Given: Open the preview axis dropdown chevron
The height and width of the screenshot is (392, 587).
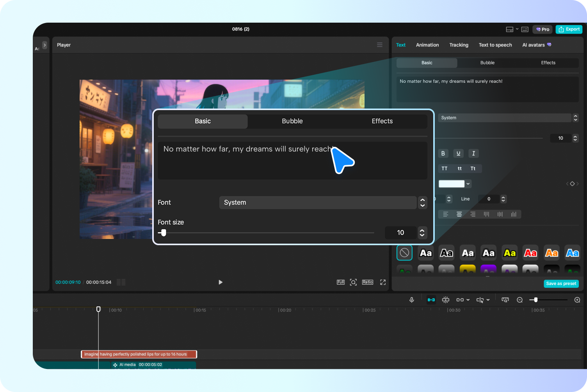Looking at the screenshot, I should [x=488, y=300].
